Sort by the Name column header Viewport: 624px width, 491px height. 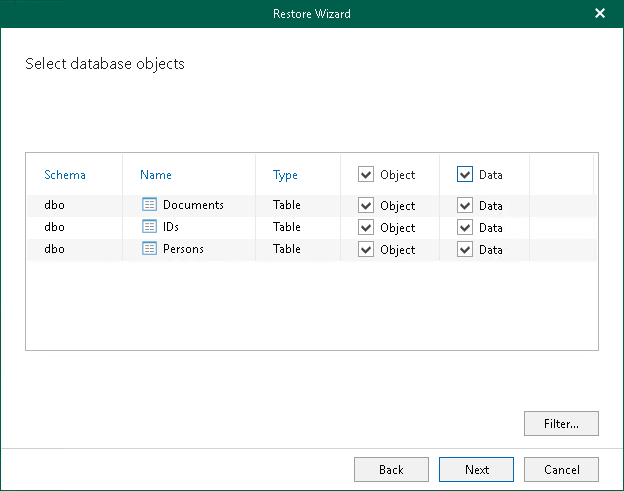[156, 175]
